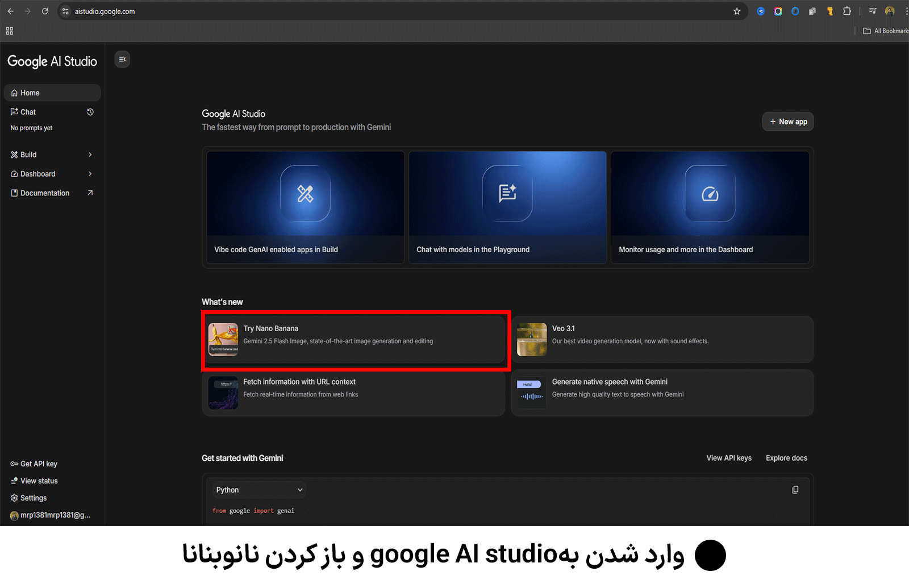This screenshot has height=588, width=909.
Task: Open the Try Nano Banana thumbnail
Action: click(223, 339)
